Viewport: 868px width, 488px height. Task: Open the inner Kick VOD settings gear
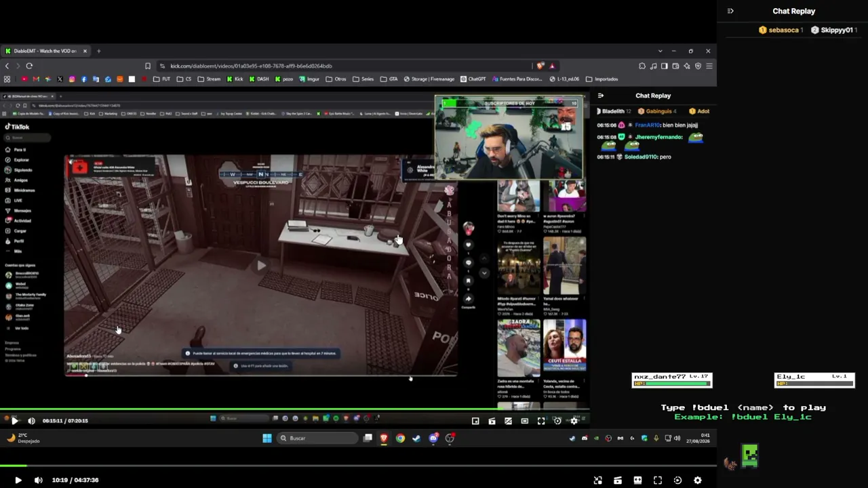click(574, 421)
